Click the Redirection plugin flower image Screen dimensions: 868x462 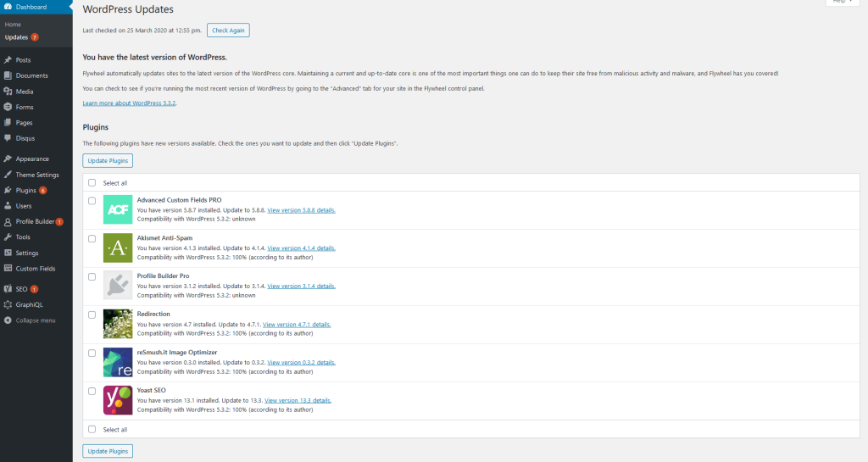(118, 324)
